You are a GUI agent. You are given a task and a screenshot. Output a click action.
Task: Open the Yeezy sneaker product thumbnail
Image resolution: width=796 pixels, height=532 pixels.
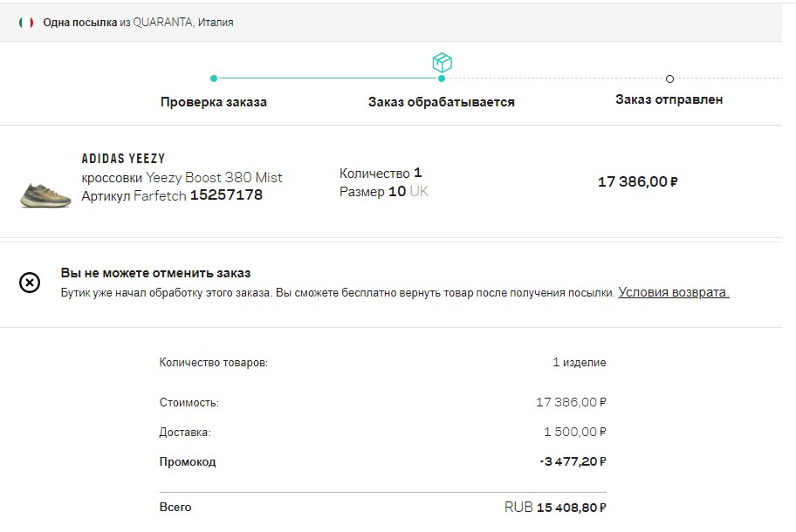click(x=45, y=195)
